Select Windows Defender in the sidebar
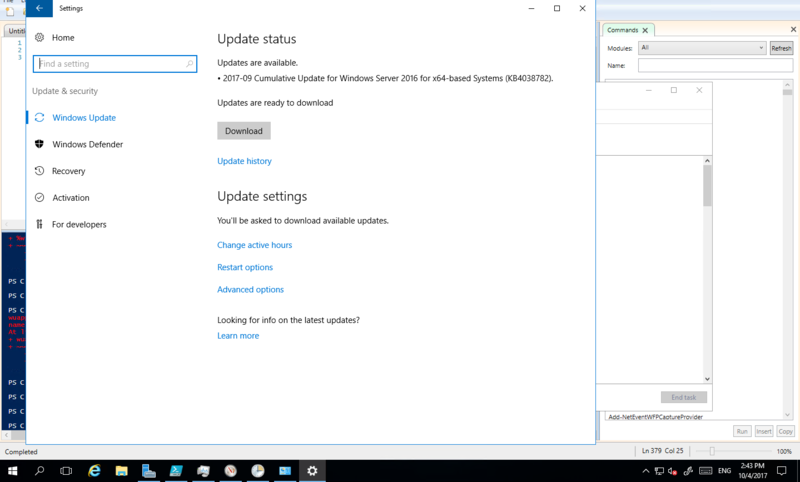 [x=88, y=144]
